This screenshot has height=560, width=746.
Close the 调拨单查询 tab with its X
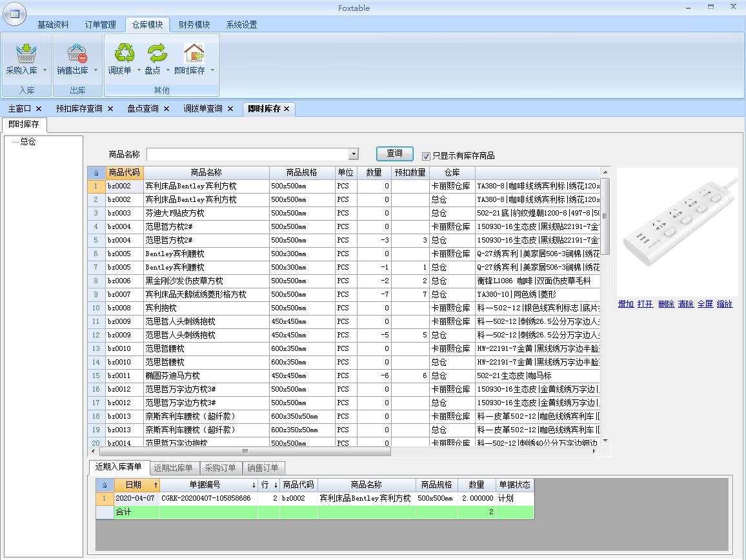click(230, 109)
